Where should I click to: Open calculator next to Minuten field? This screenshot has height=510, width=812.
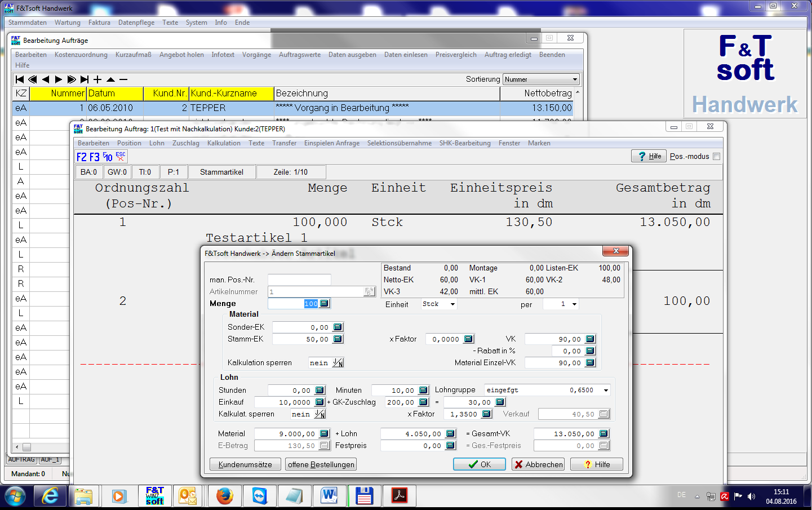[x=423, y=391]
